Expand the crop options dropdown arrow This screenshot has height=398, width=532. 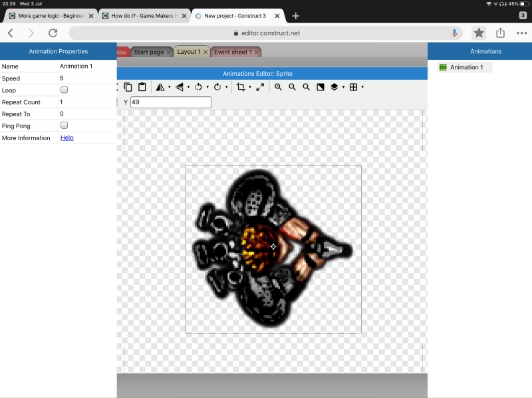pos(250,87)
